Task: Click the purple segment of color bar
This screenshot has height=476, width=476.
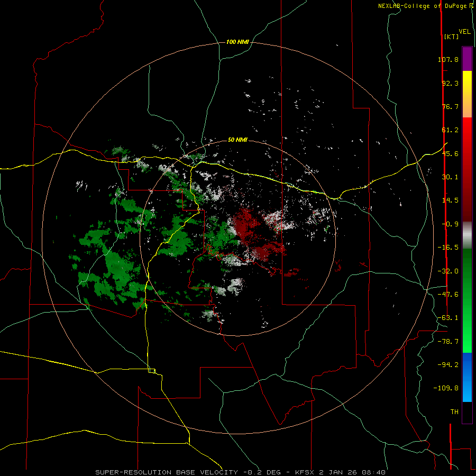Action: [x=467, y=59]
